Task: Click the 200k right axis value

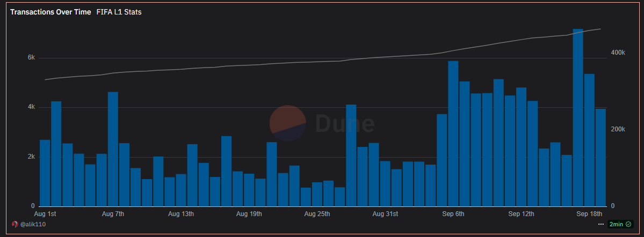Action: point(618,129)
